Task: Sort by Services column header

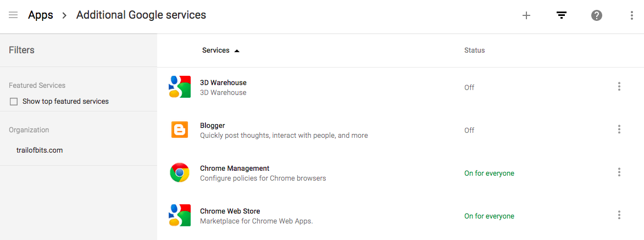Action: coord(216,51)
